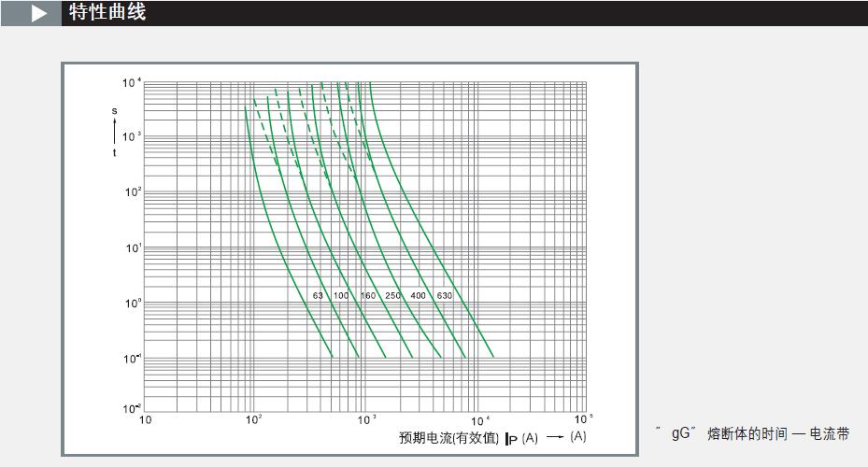Screen dimensions: 868x467
Task: Click the 预期电流(有效值) axis title
Action: coord(448,437)
